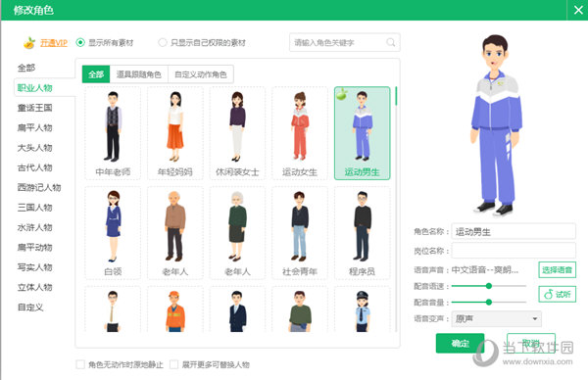Select the old man 老年人 character

coord(175,233)
